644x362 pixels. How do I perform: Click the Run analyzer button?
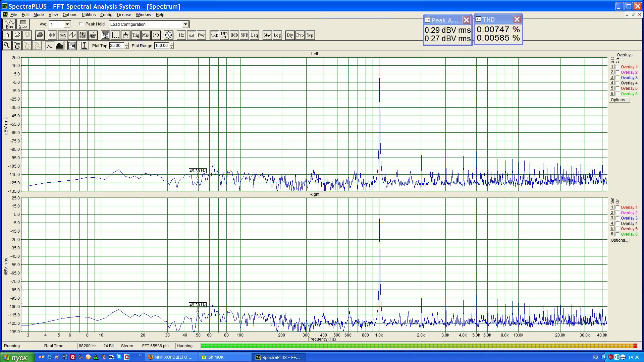(9, 24)
